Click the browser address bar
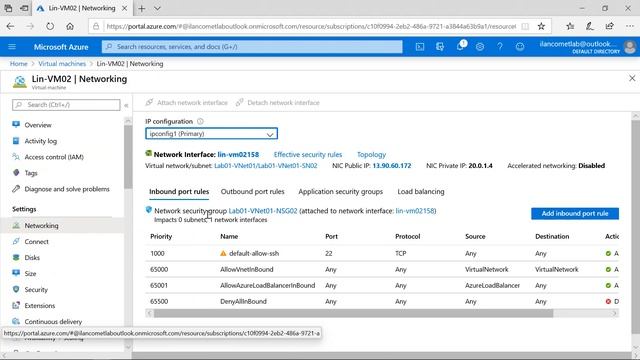Screen dimensions: 640x360 [311, 26]
